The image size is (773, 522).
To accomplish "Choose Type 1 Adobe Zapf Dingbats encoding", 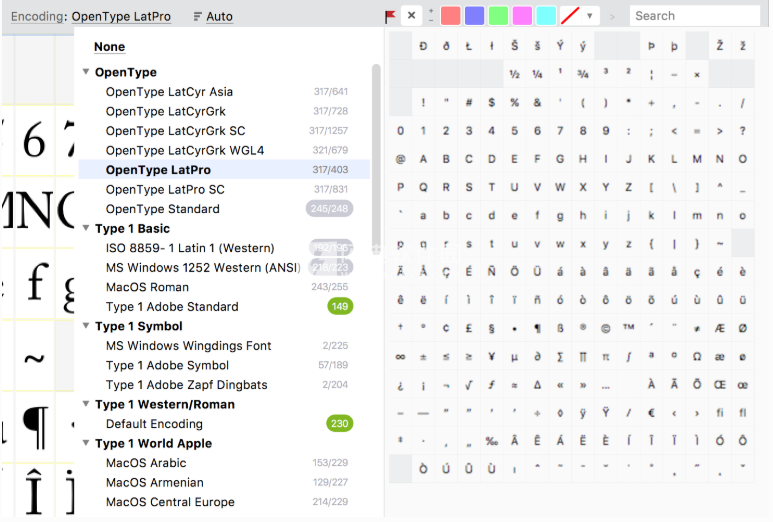I will pos(224,384).
